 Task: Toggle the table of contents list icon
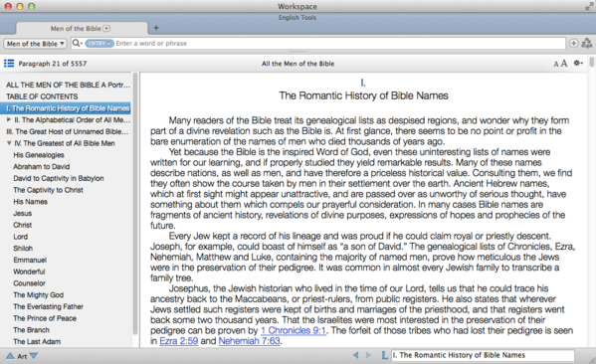[9, 63]
